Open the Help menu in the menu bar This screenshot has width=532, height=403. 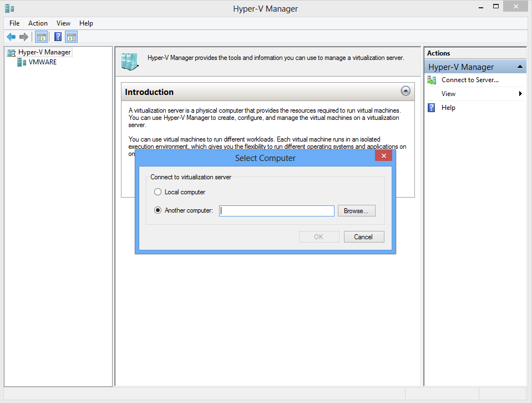tap(86, 23)
